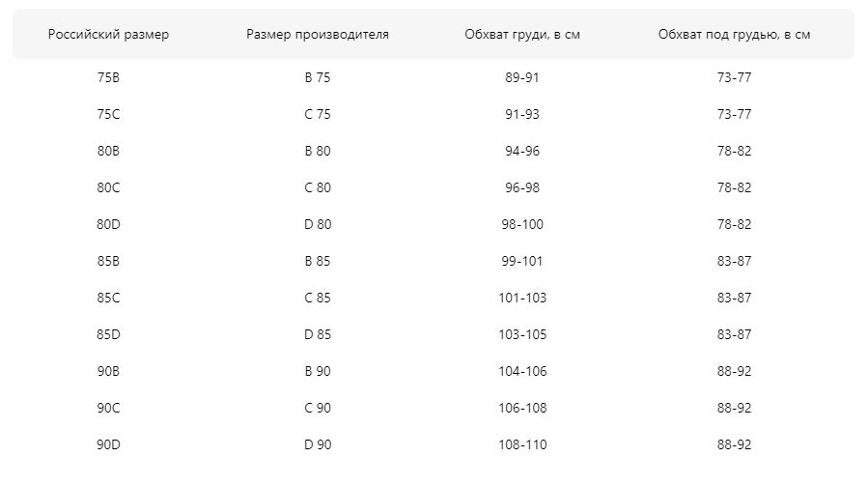The height and width of the screenshot is (485, 868).
Task: Click the bust value 94-96
Action: [522, 151]
